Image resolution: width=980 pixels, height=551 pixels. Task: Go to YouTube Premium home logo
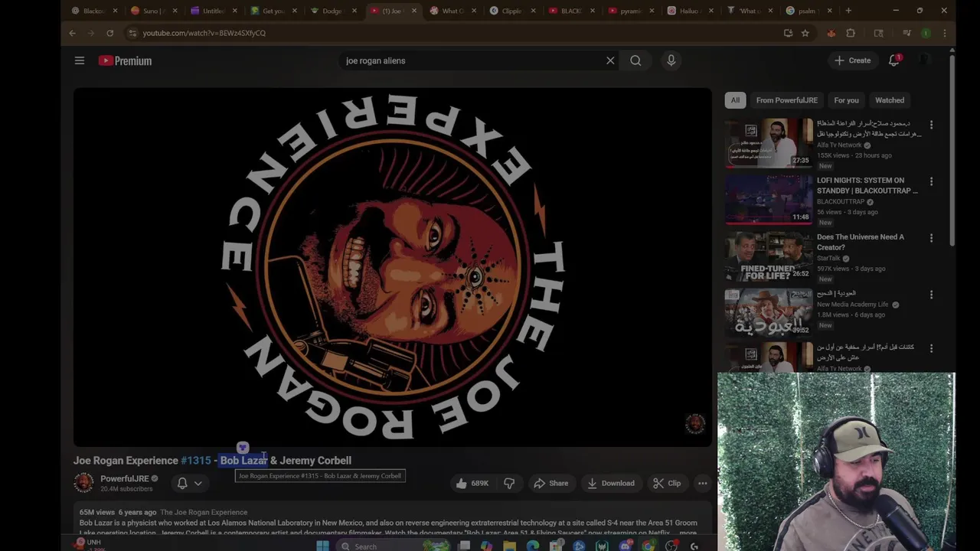pos(126,60)
